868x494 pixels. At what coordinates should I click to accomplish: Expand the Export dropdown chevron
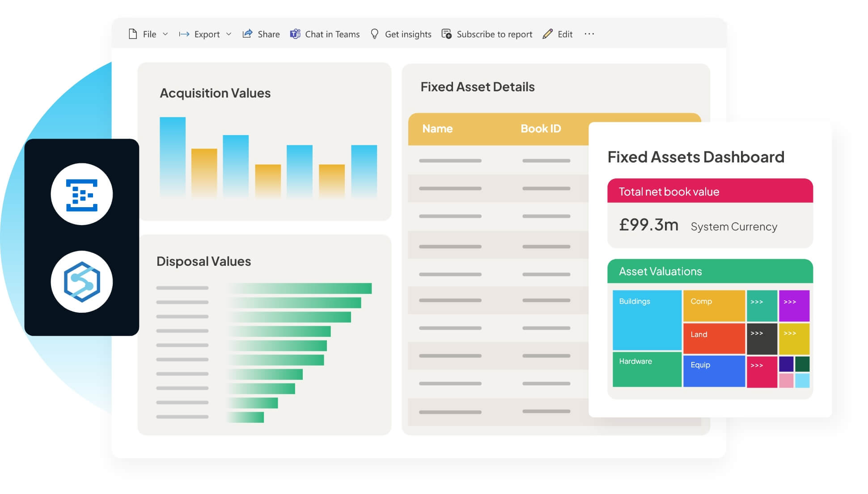point(229,34)
